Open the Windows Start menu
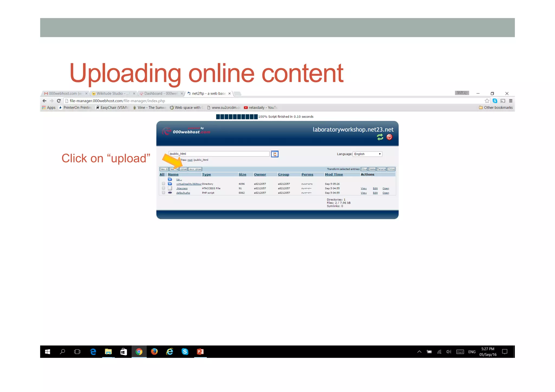The width and height of the screenshot is (555, 392). [x=47, y=352]
